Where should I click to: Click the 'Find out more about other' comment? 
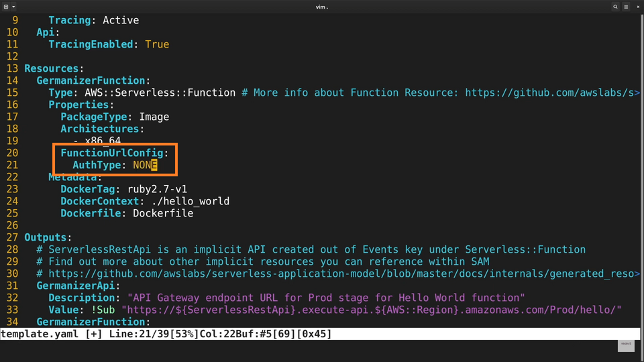[263, 261]
